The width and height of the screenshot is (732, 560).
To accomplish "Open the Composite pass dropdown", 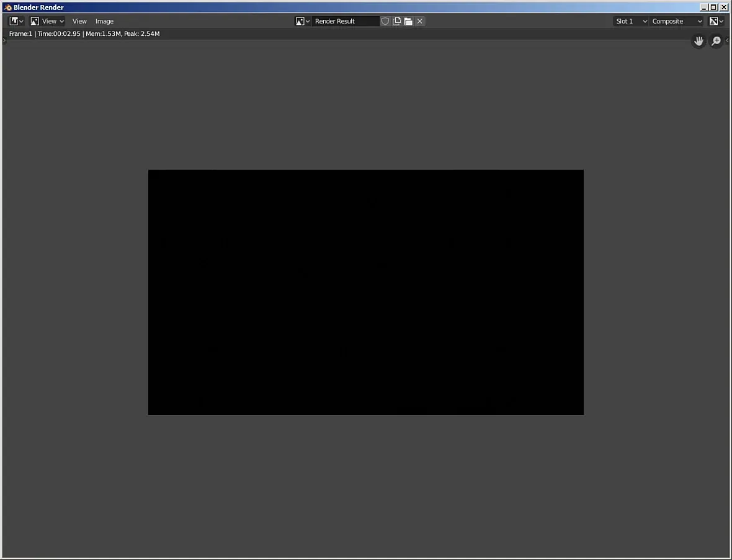I will click(x=676, y=22).
